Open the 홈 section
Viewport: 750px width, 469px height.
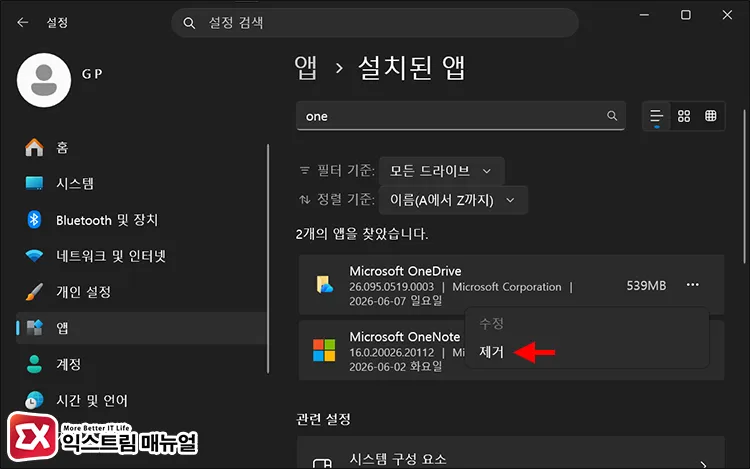tap(142, 148)
